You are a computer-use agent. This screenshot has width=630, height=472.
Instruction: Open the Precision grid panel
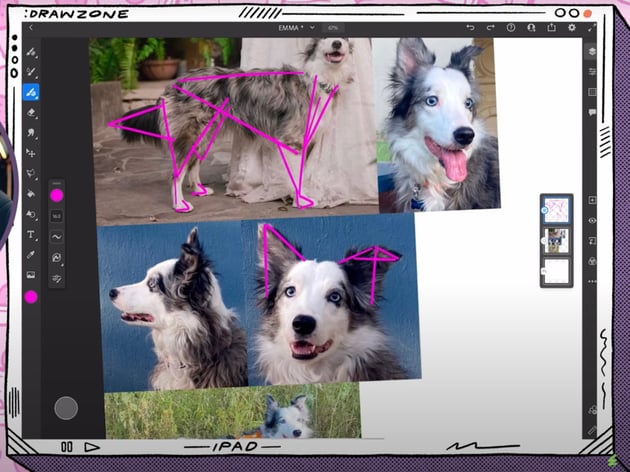click(x=592, y=92)
